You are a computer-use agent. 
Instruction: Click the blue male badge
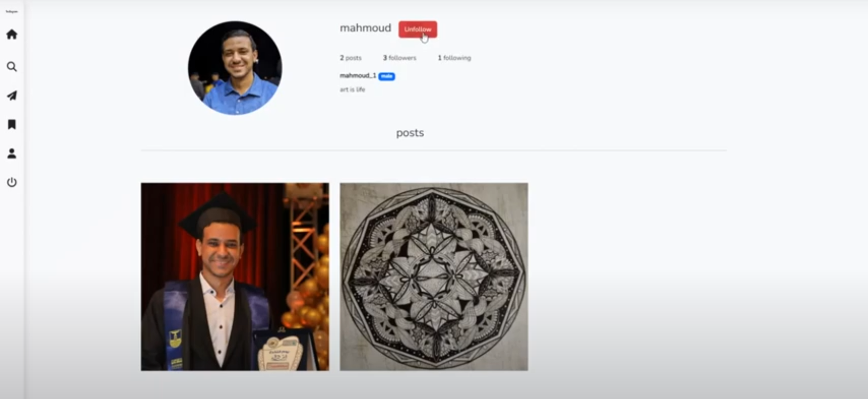pyautogui.click(x=386, y=76)
